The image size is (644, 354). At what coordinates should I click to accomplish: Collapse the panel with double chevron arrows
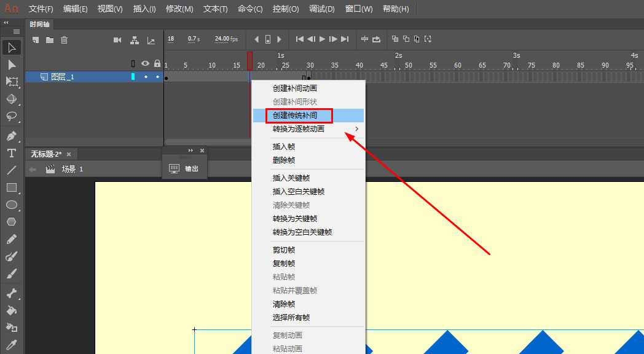(6, 23)
